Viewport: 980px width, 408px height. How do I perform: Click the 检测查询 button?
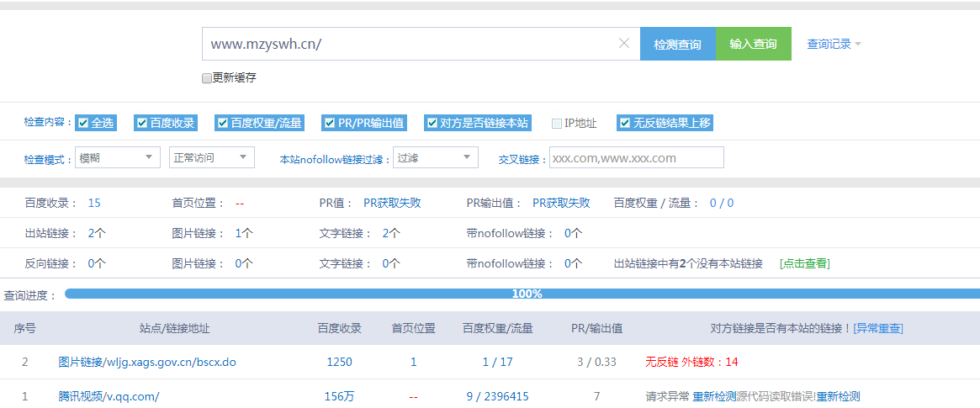tap(677, 44)
